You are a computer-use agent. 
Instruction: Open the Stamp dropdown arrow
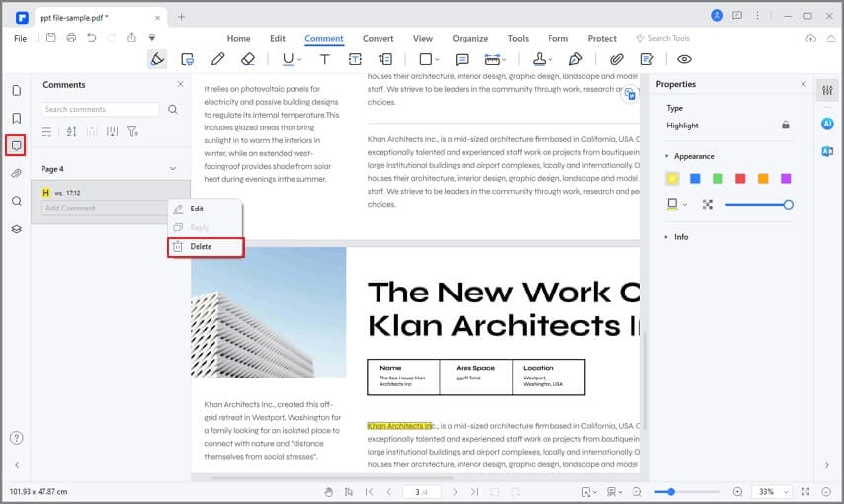[x=550, y=59]
